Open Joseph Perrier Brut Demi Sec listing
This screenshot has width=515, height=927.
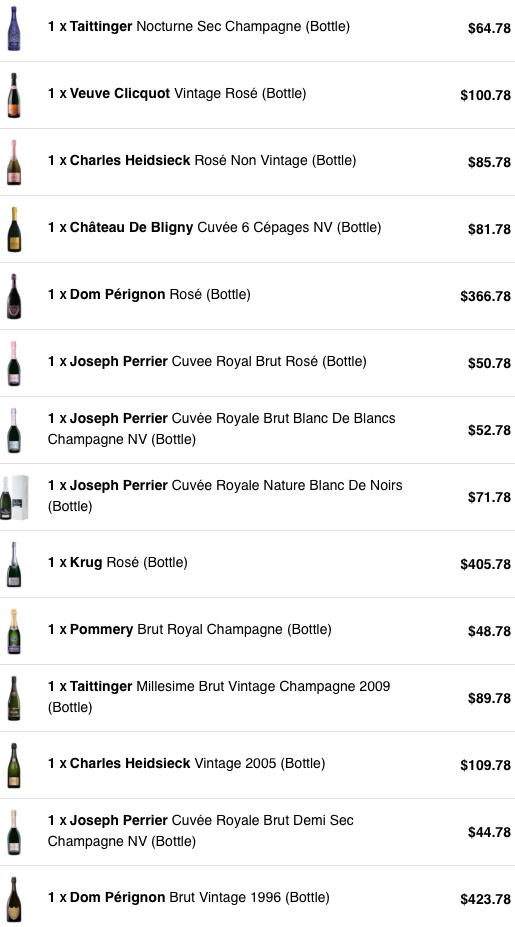click(200, 831)
